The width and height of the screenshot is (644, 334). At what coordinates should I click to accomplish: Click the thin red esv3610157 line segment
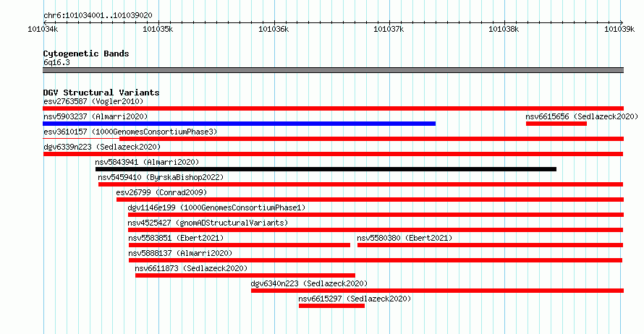(81, 139)
